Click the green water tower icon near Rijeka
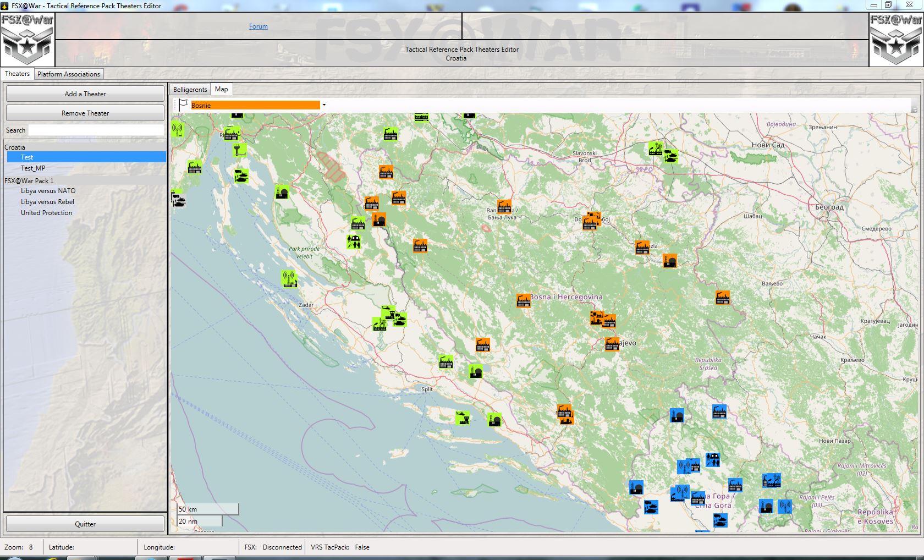Viewport: 924px width, 560px height. [x=239, y=150]
